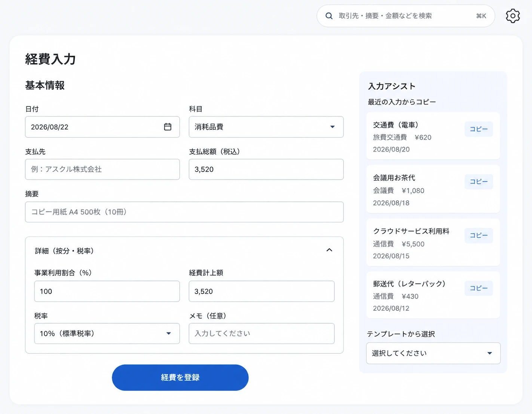
Task: Click the 経費計上額 input field
Action: tap(262, 291)
